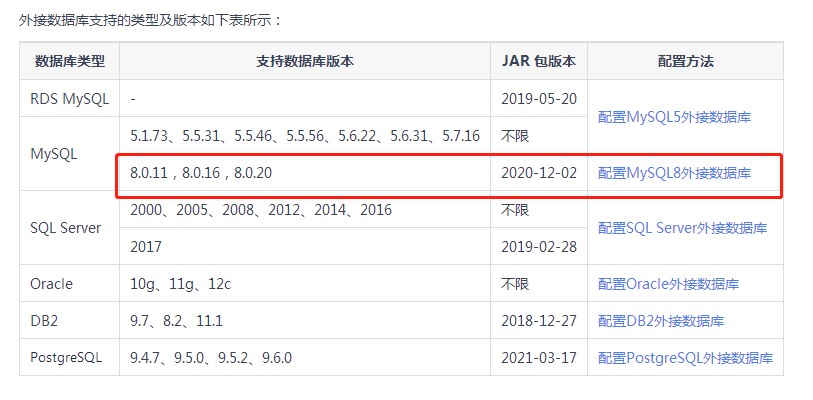Open 配置MySQL5外接数据库 link
Screen dimensions: 813x400
674,117
